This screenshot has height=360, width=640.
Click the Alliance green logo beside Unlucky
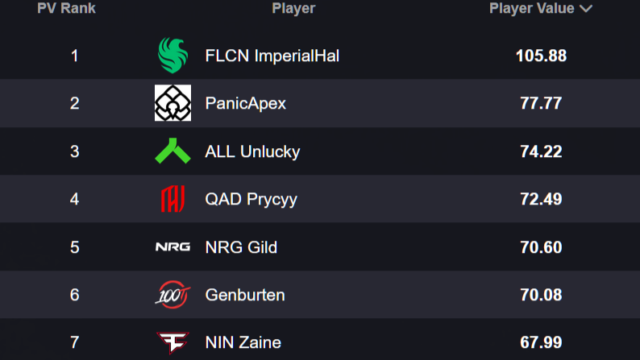pos(173,151)
